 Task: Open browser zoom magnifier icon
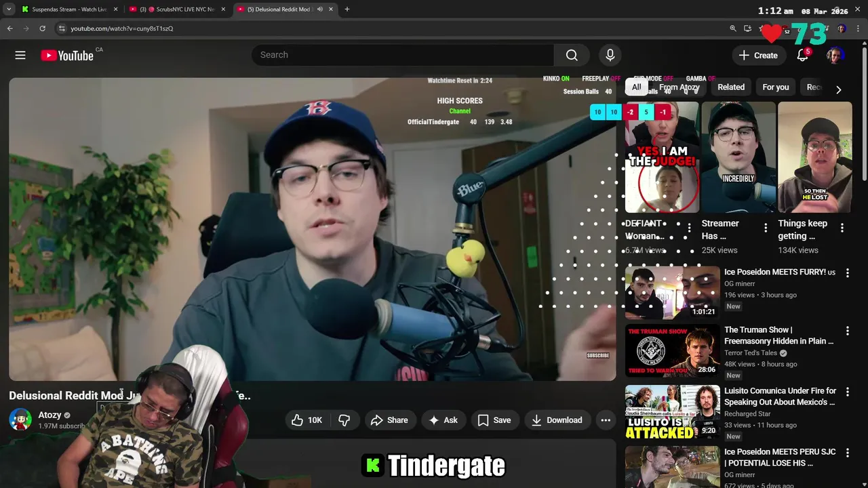click(733, 28)
